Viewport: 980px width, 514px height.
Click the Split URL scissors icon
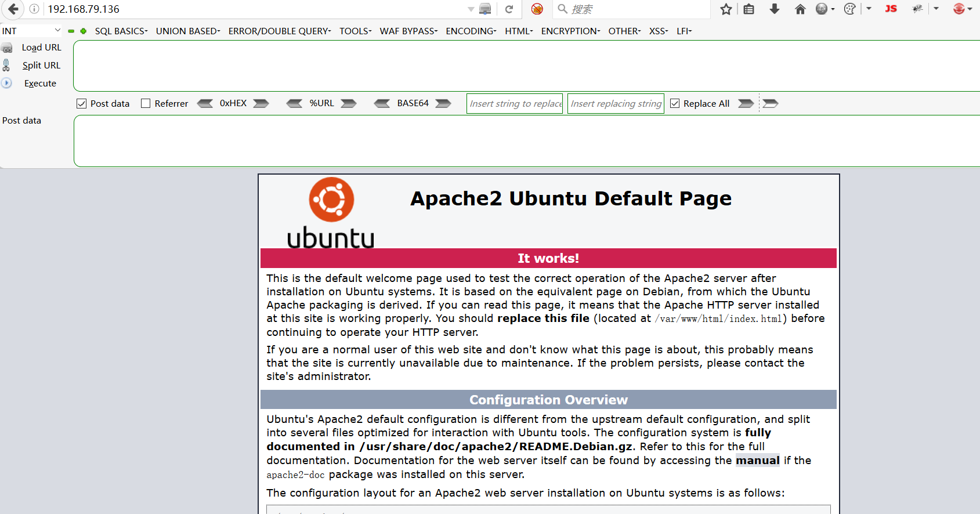(x=6, y=65)
